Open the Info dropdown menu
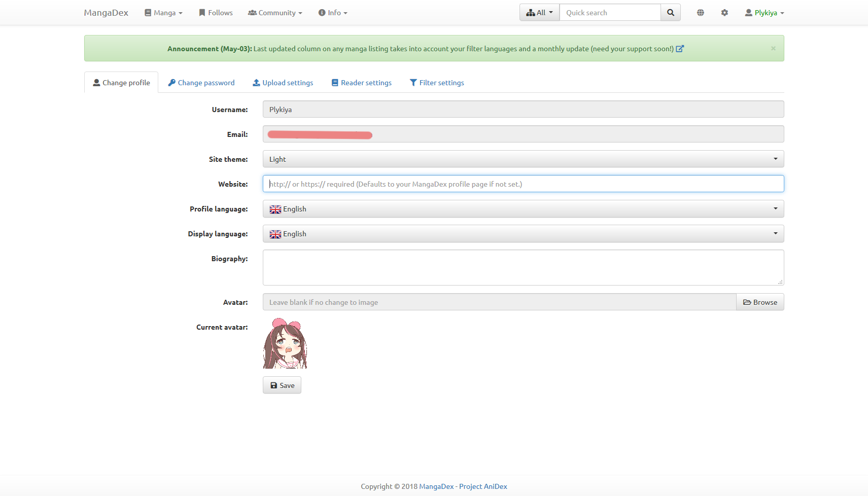The width and height of the screenshot is (868, 496). pyautogui.click(x=333, y=13)
